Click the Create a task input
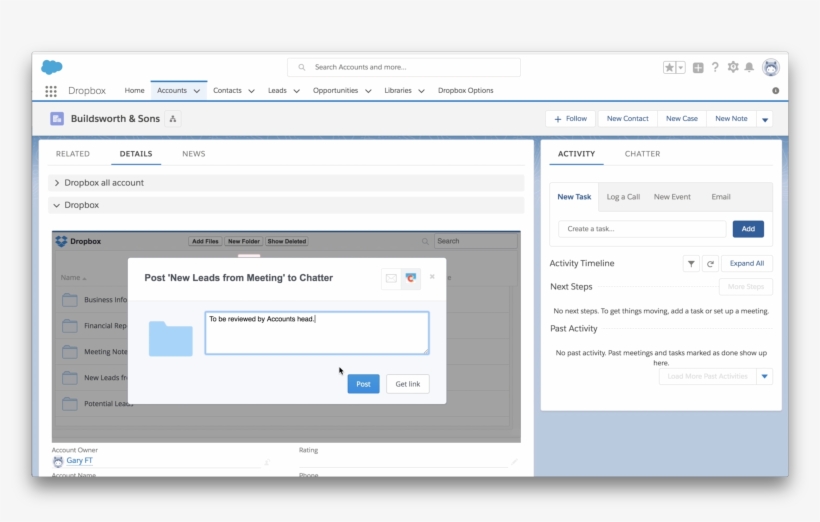820x522 pixels. [x=642, y=229]
